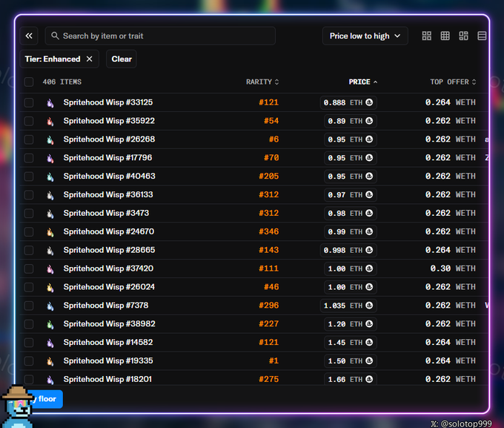This screenshot has width=504, height=428.
Task: Tick checkbox for Spritehood Wisp #26268
Action: 29,139
